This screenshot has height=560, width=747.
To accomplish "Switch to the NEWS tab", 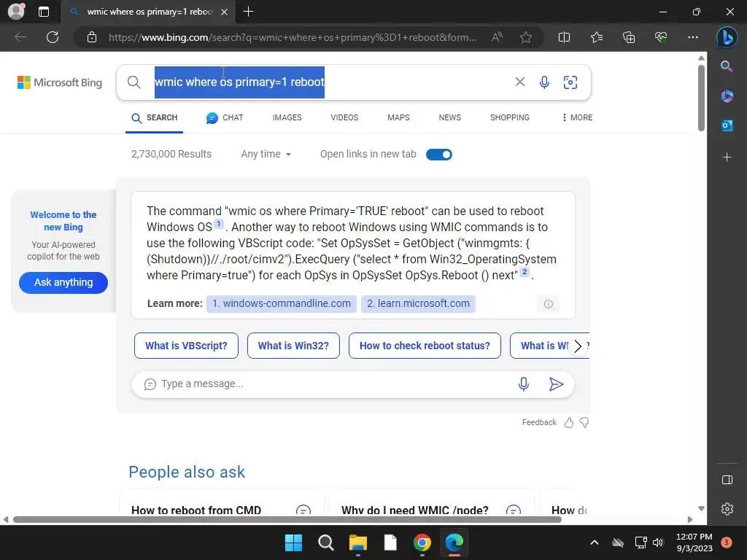I will tap(449, 117).
